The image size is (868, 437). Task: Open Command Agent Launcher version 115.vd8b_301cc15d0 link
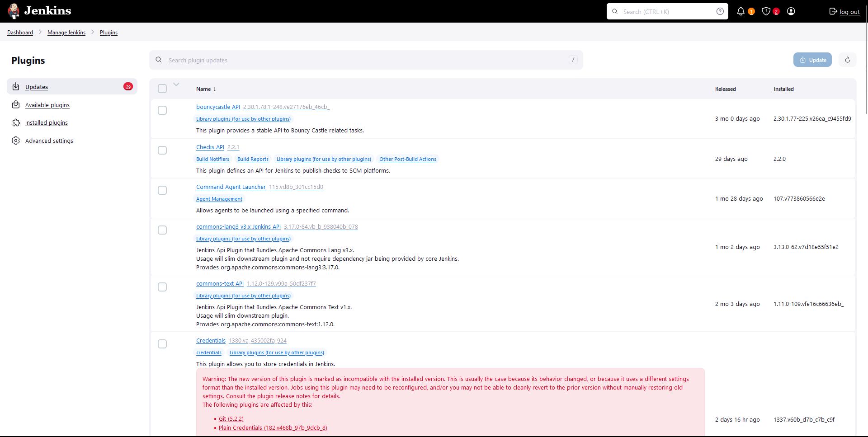pos(296,187)
